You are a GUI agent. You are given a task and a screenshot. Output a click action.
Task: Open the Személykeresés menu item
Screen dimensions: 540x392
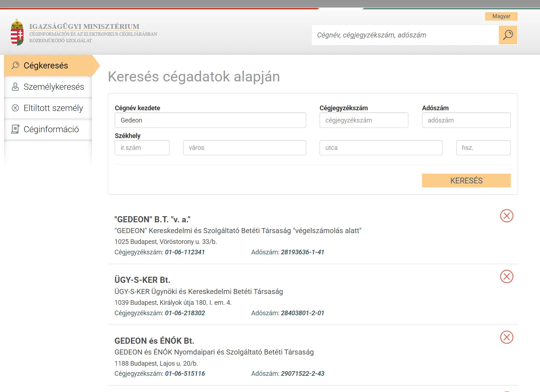48,87
